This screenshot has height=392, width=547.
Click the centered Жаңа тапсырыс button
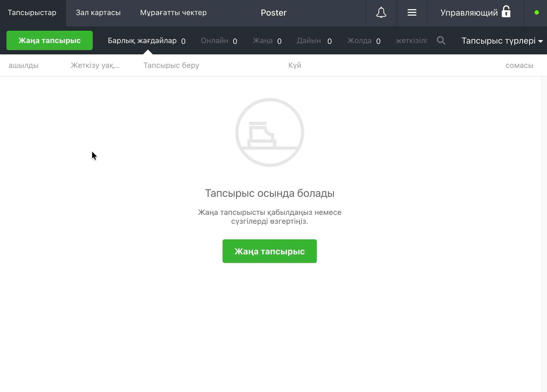tap(269, 251)
